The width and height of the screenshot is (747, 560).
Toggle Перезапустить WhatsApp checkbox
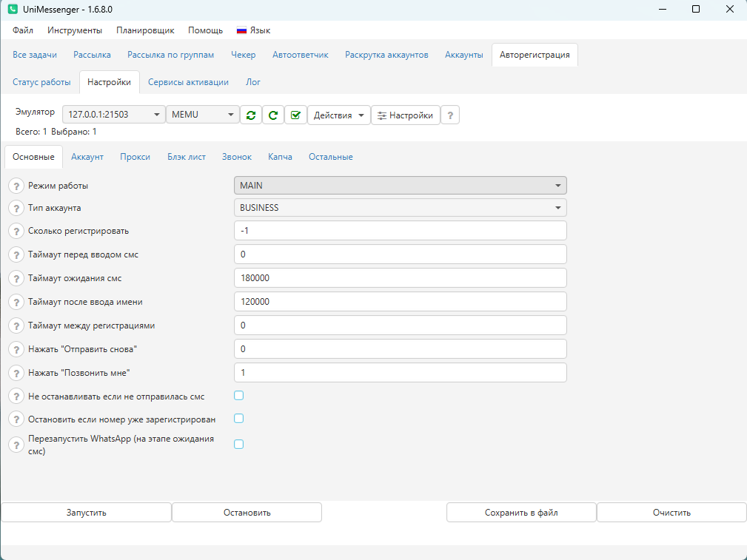(238, 445)
